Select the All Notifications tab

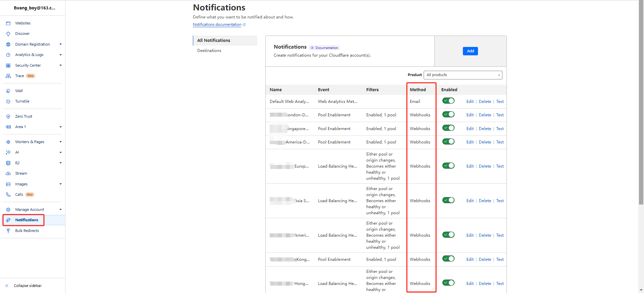point(214,40)
